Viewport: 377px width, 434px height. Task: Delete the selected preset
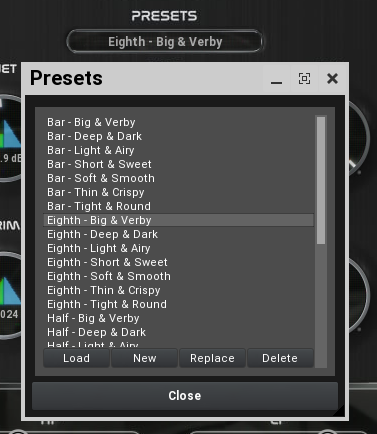click(x=280, y=358)
